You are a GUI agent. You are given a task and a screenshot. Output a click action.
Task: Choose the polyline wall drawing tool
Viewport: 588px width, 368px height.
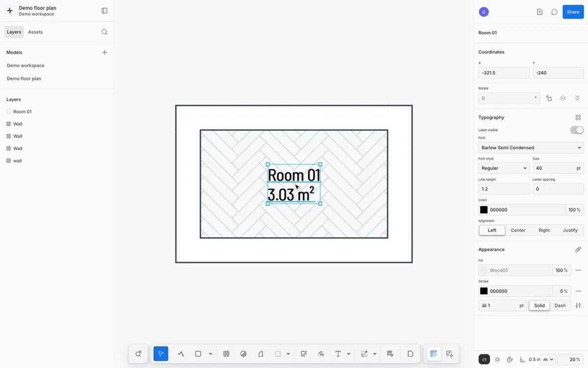[x=181, y=354]
